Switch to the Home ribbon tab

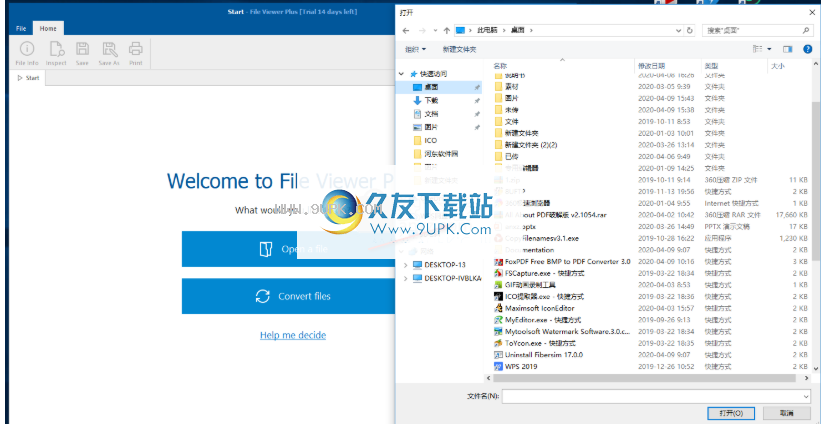click(48, 28)
